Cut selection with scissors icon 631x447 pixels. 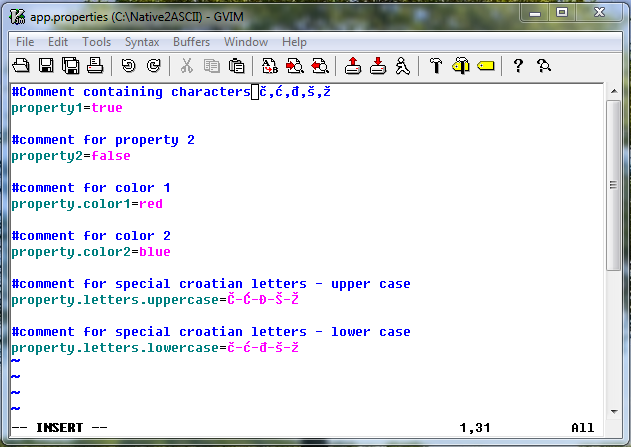pos(186,66)
